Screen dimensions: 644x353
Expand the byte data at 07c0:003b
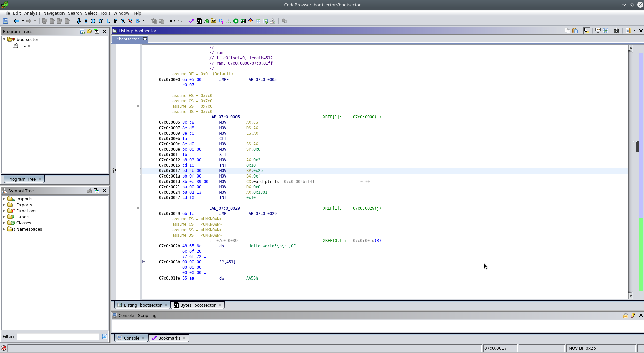pyautogui.click(x=144, y=262)
